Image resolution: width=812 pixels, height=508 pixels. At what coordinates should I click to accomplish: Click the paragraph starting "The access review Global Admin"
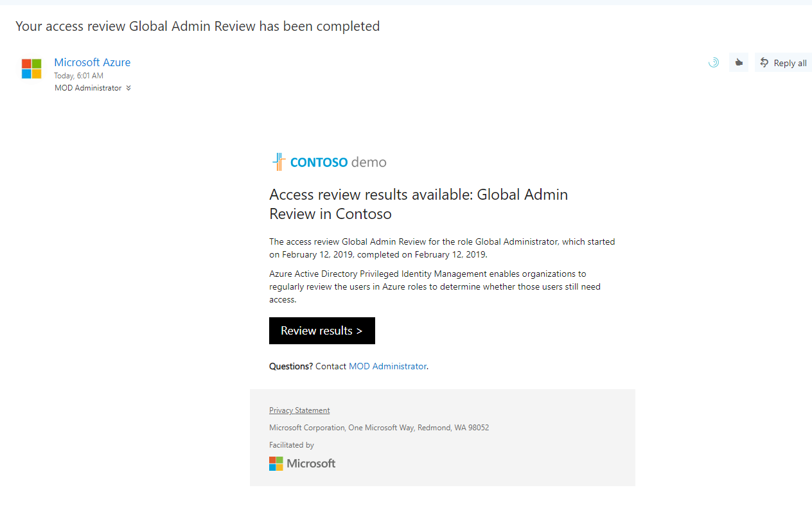click(x=442, y=248)
